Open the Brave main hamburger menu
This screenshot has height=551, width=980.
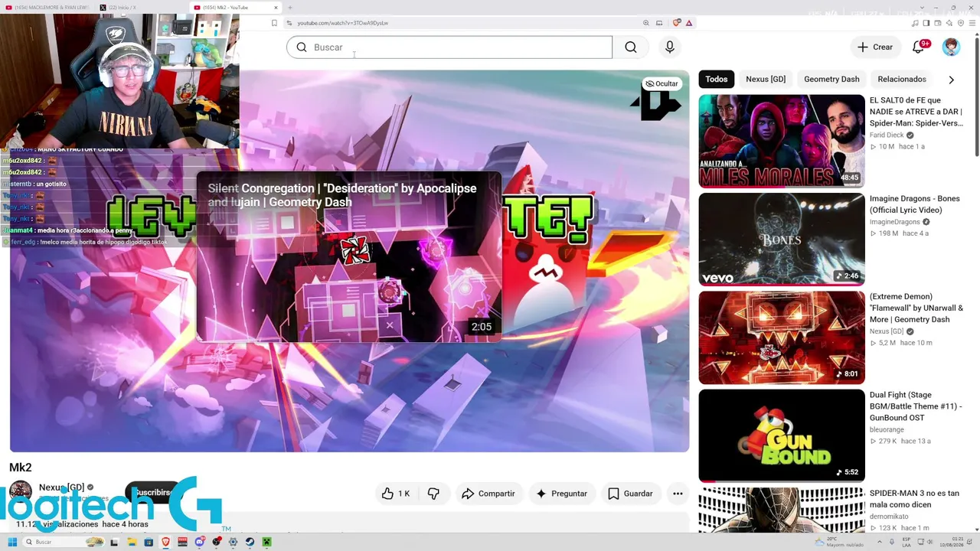pyautogui.click(x=972, y=23)
